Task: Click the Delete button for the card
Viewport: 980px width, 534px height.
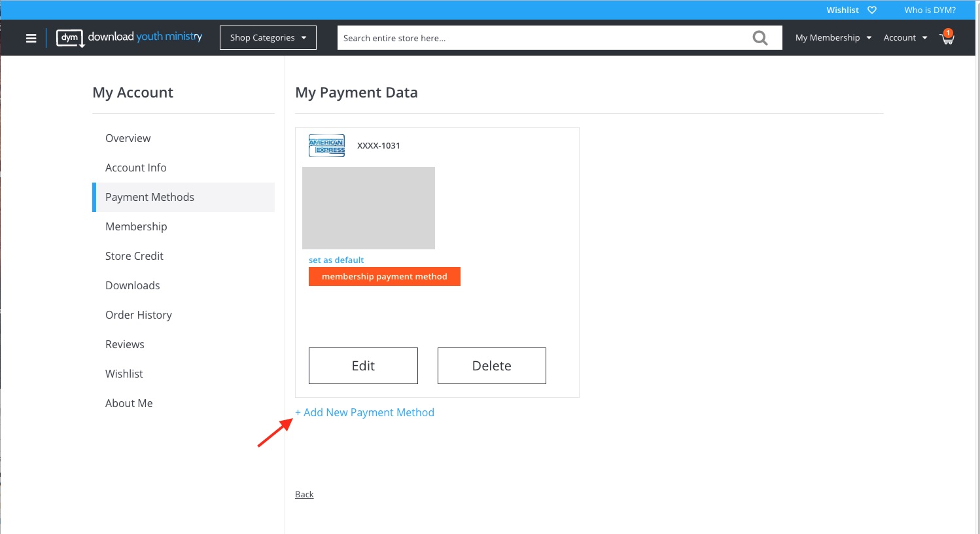Action: 492,366
